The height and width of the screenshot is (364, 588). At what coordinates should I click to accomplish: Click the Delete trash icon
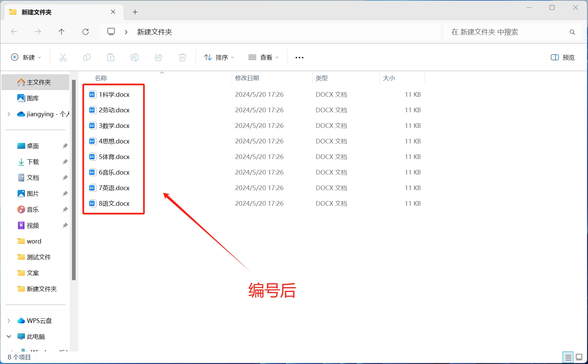point(182,57)
